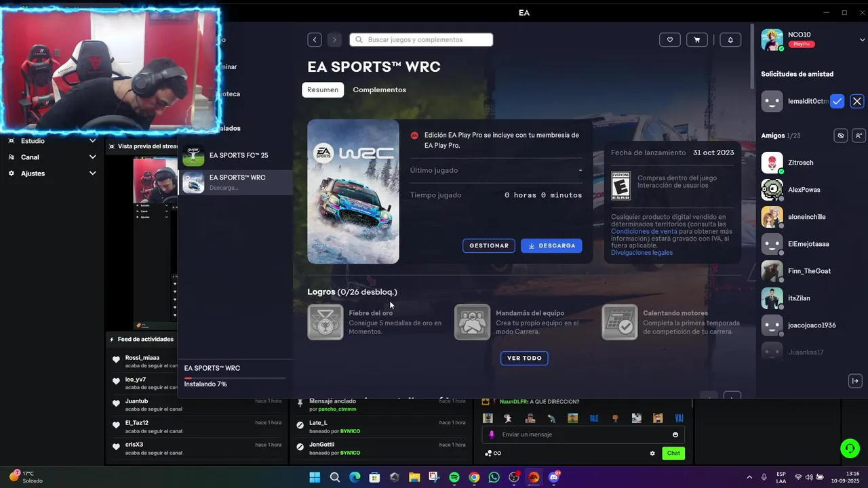
Task: Click El_Taz12 in the activity feed
Action: pos(136,423)
